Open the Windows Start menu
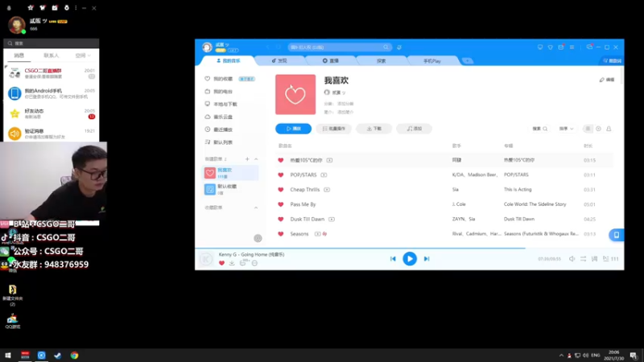 8,356
